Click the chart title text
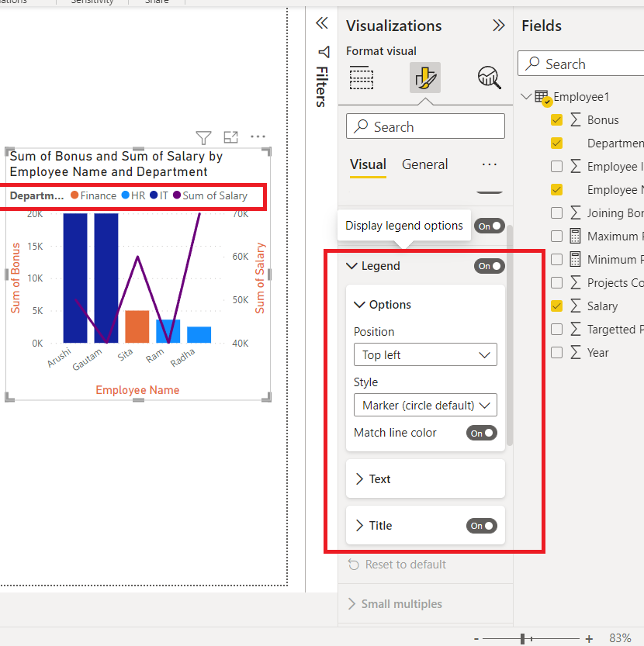 116,164
